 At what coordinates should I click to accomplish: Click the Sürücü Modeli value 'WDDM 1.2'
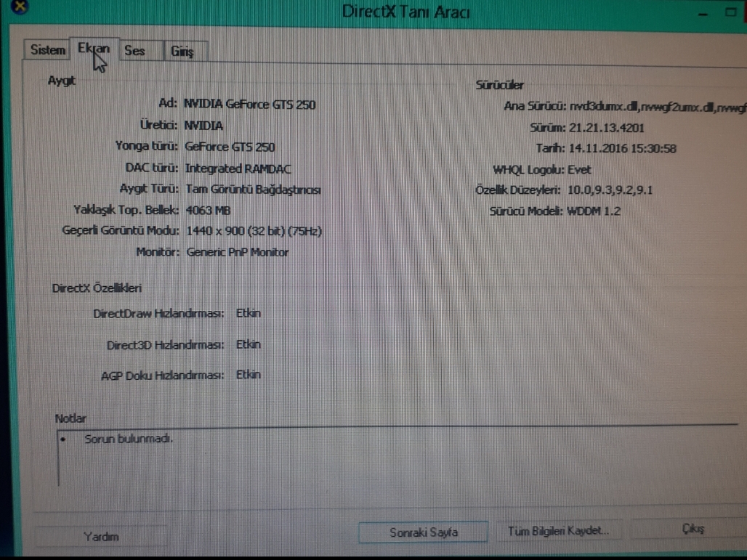click(x=594, y=211)
